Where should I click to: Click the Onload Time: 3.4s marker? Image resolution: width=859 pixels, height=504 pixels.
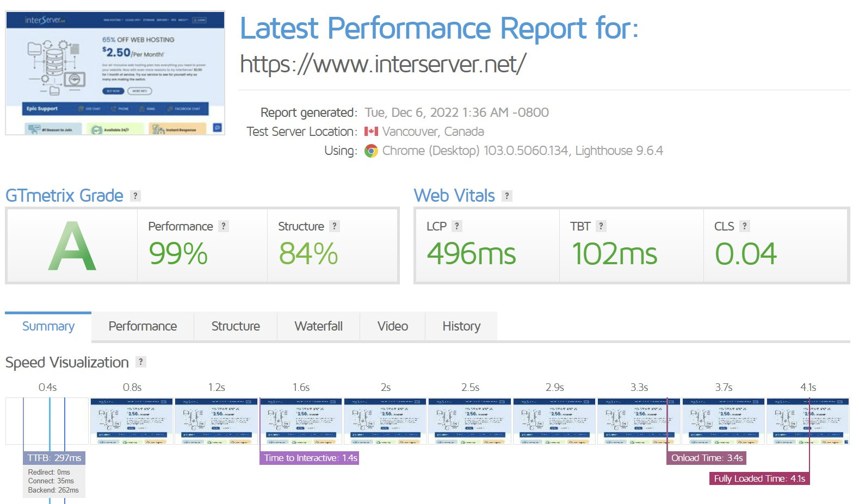[x=707, y=458]
